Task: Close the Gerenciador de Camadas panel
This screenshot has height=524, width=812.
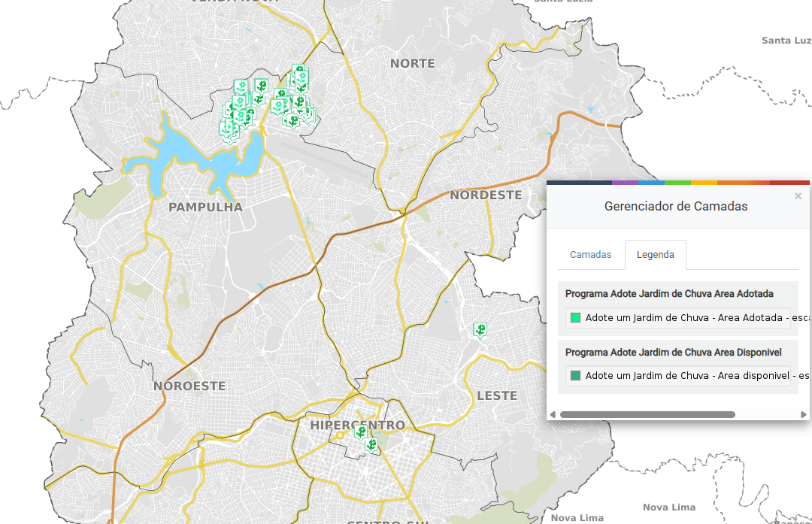Action: click(798, 195)
